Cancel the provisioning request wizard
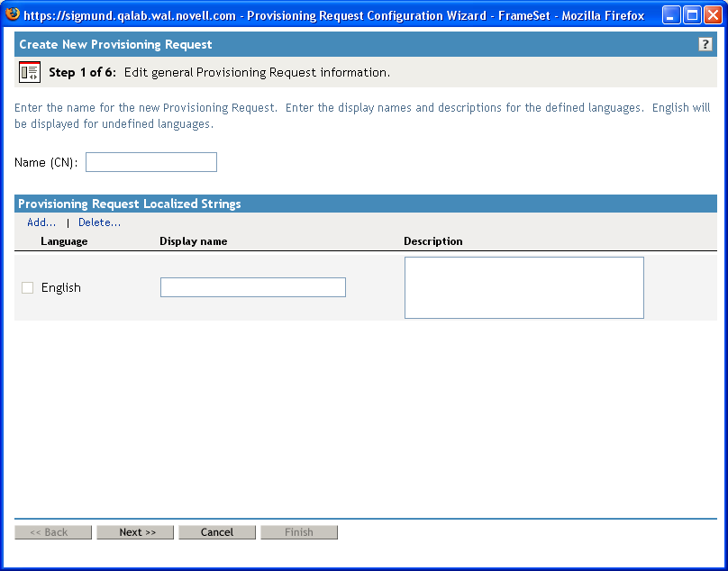 click(x=217, y=532)
